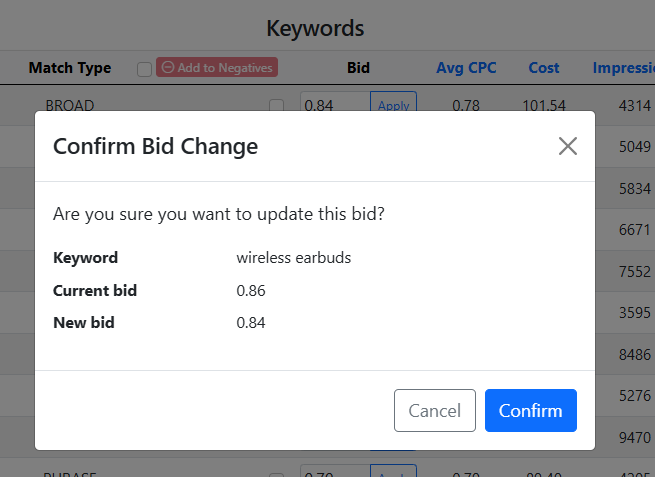Screen dimensions: 655x477
Task: Click the Bid column header
Action: pyautogui.click(x=358, y=68)
